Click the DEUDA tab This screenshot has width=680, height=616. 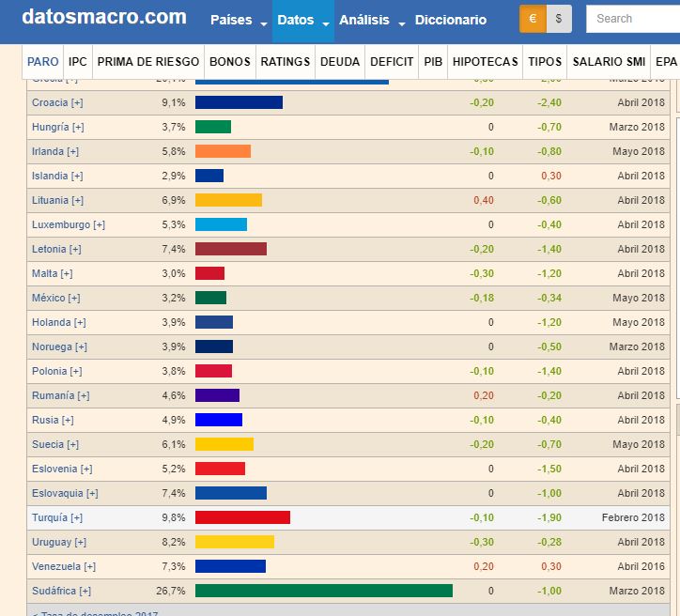339,62
